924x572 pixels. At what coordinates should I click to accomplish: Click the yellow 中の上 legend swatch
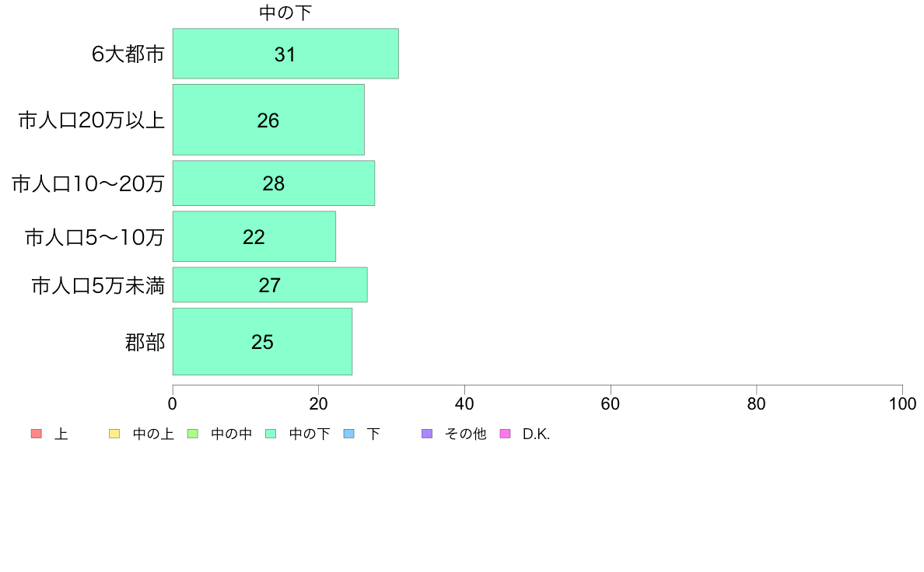(114, 434)
